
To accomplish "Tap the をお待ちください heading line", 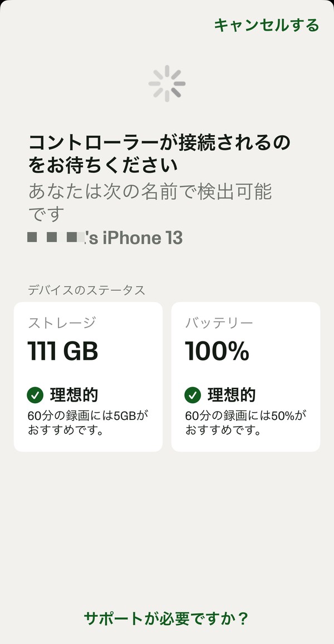I will coord(103,165).
